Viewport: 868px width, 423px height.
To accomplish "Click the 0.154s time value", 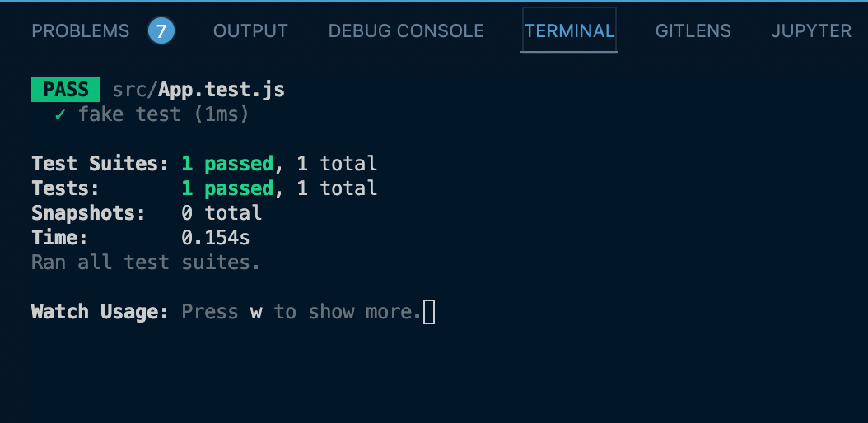I will [x=215, y=238].
